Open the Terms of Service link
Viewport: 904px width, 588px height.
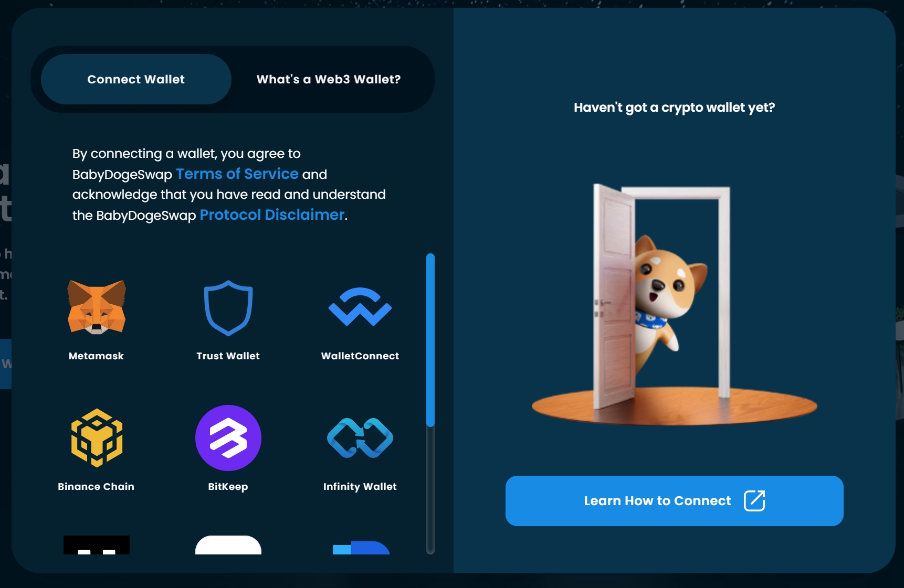tap(237, 174)
